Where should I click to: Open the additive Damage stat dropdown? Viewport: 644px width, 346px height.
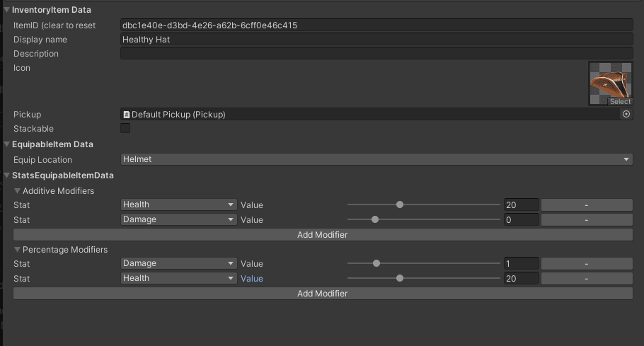click(x=178, y=219)
